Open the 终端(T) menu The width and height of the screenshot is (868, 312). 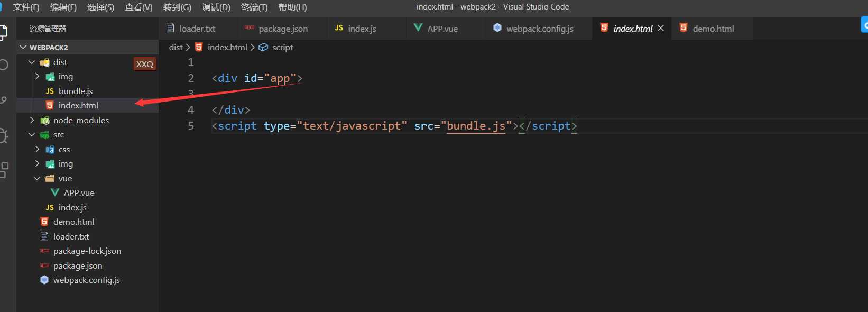pyautogui.click(x=254, y=7)
